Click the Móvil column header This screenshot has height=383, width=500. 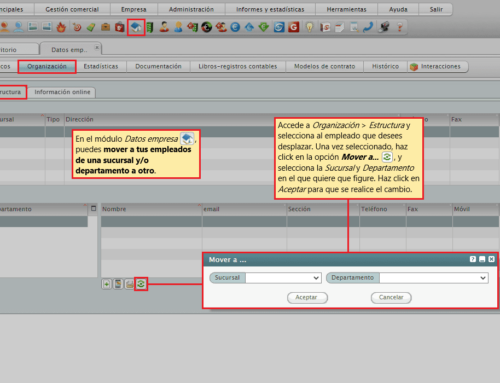tap(476, 209)
